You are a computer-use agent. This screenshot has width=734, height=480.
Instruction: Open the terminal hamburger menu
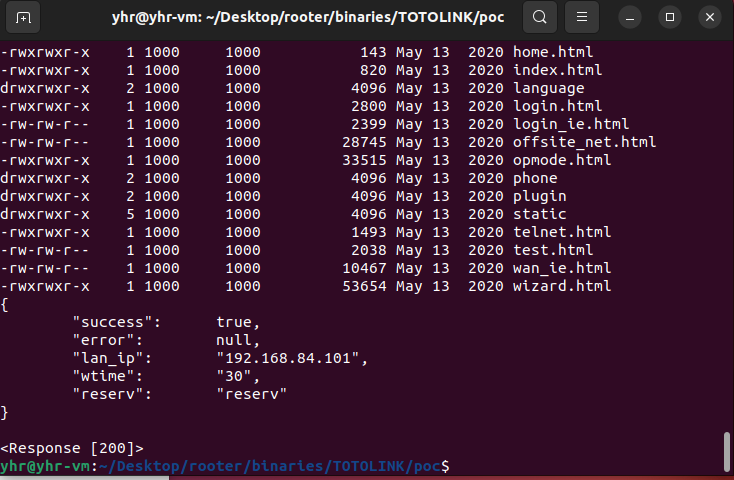(582, 17)
